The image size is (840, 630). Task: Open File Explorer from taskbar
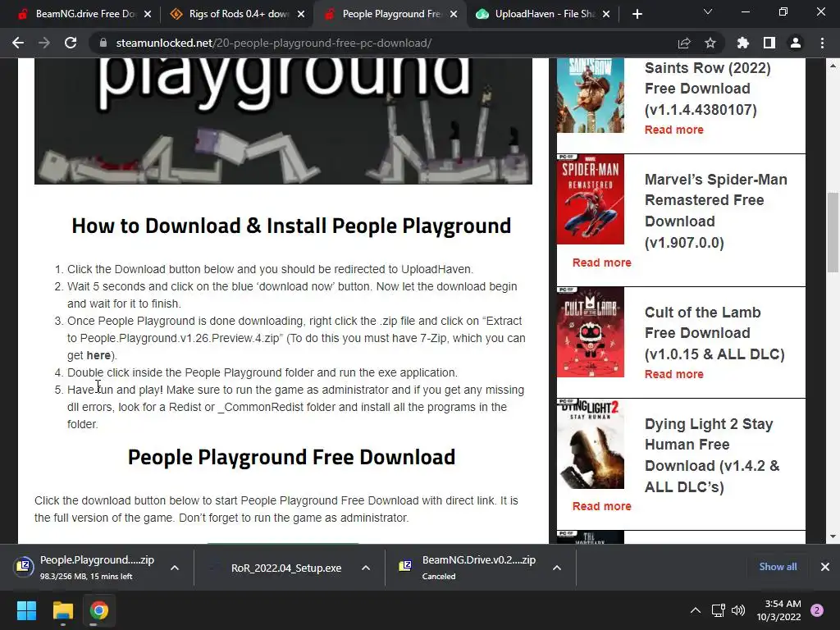pyautogui.click(x=62, y=610)
